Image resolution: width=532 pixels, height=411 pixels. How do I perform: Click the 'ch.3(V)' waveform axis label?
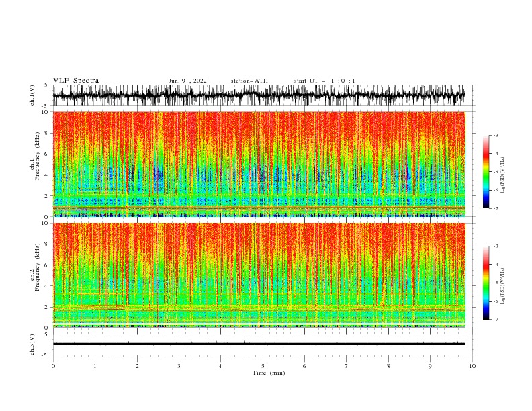pyautogui.click(x=32, y=345)
